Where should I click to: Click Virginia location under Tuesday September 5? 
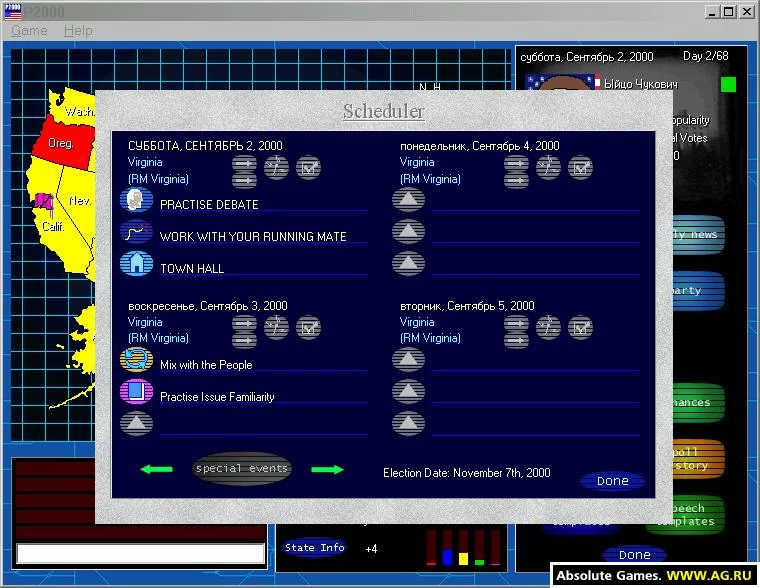pos(417,322)
